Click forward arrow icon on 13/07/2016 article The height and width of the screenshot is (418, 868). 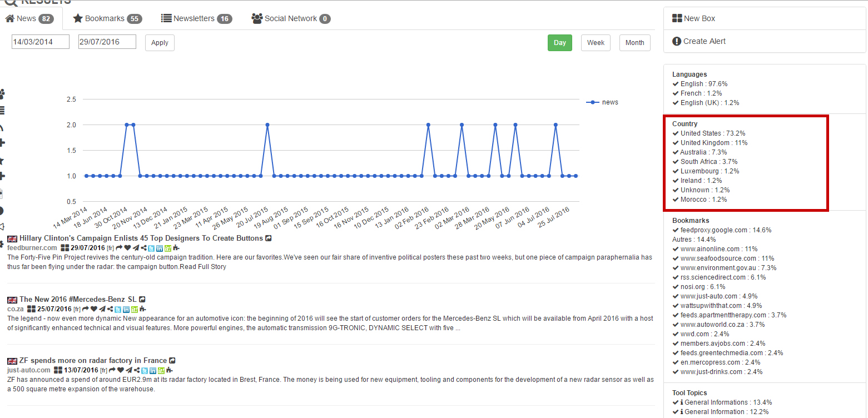coord(112,370)
